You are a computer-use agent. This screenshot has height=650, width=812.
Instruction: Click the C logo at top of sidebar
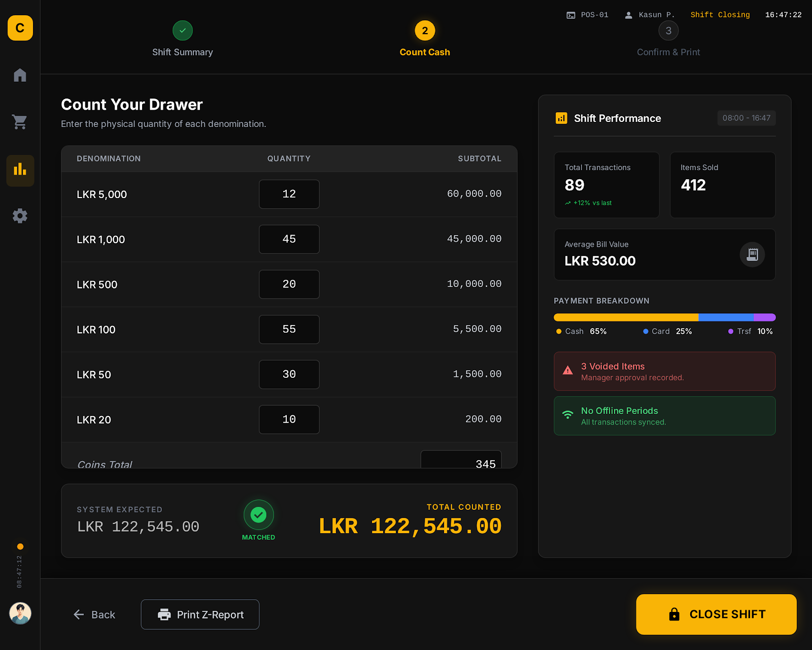20,28
